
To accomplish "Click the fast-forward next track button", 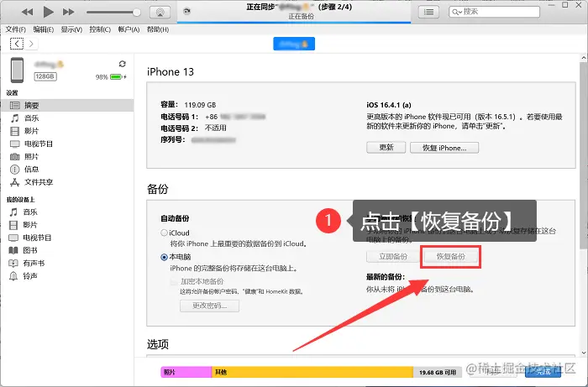I will tap(68, 12).
